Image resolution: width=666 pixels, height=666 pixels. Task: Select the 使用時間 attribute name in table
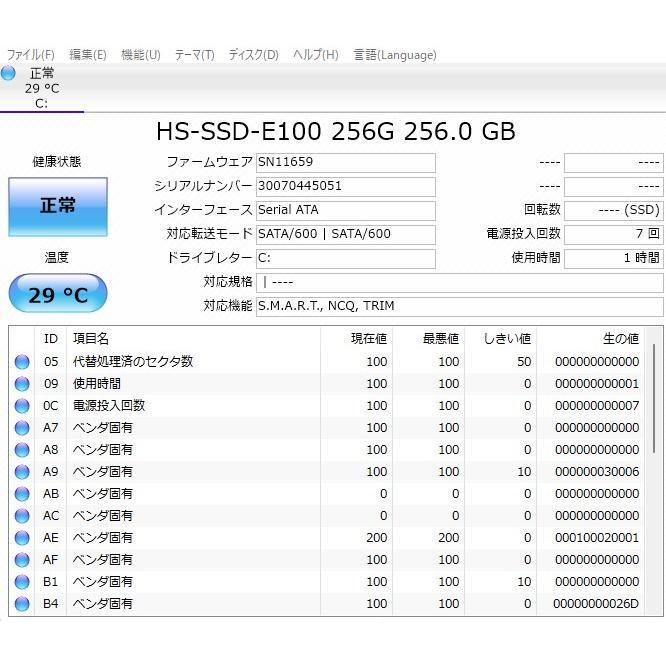[x=97, y=384]
